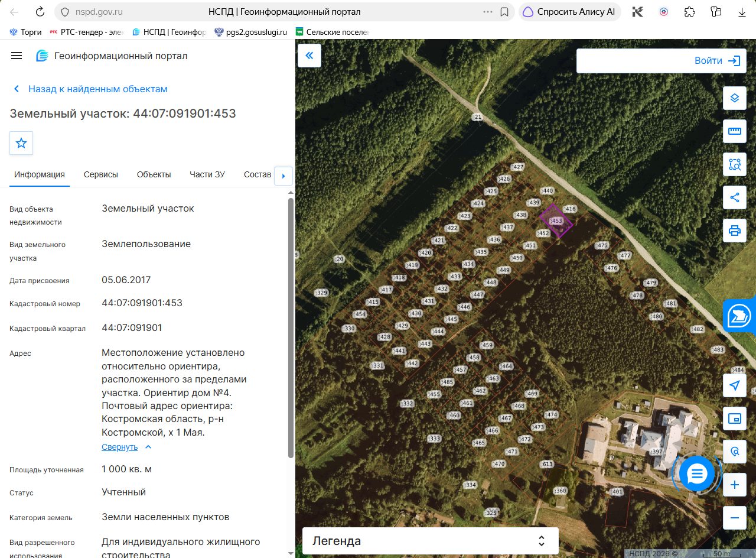This screenshot has width=756, height=558.
Task: Toggle the minimap overview button
Action: click(x=735, y=418)
